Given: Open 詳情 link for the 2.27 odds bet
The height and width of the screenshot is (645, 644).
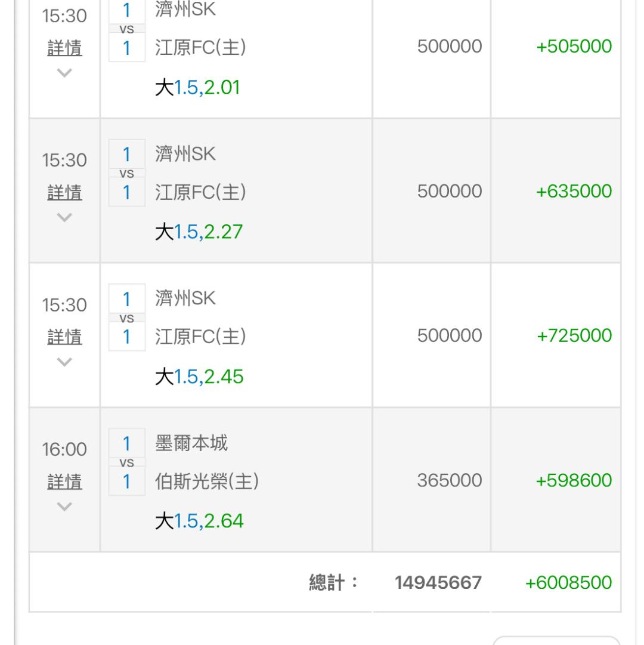Looking at the screenshot, I should [64, 193].
